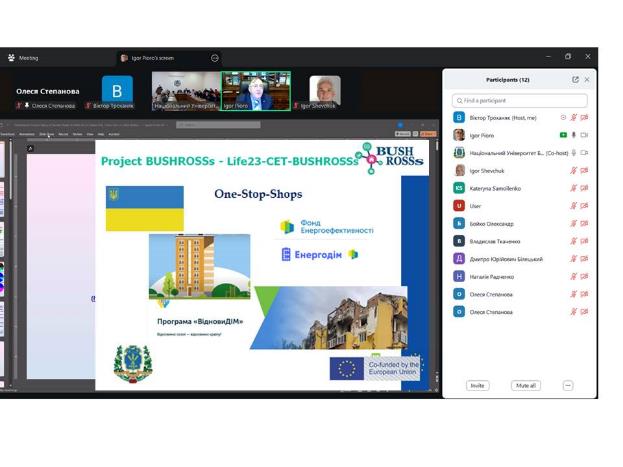Open the share options circle icon
The width and height of the screenshot is (623, 467).
(x=215, y=58)
